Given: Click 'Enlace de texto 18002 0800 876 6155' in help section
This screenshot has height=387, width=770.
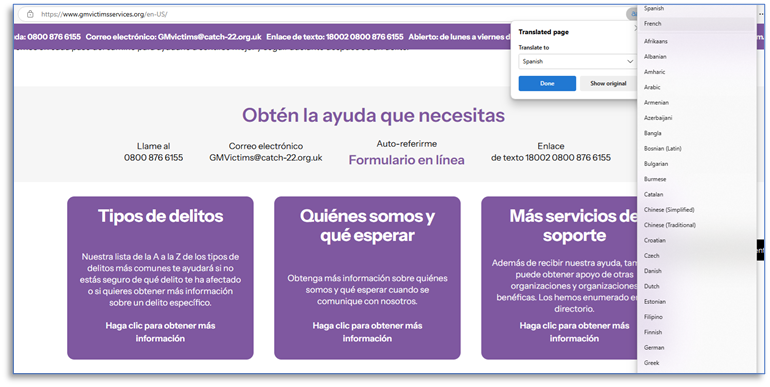Looking at the screenshot, I should pos(551,152).
